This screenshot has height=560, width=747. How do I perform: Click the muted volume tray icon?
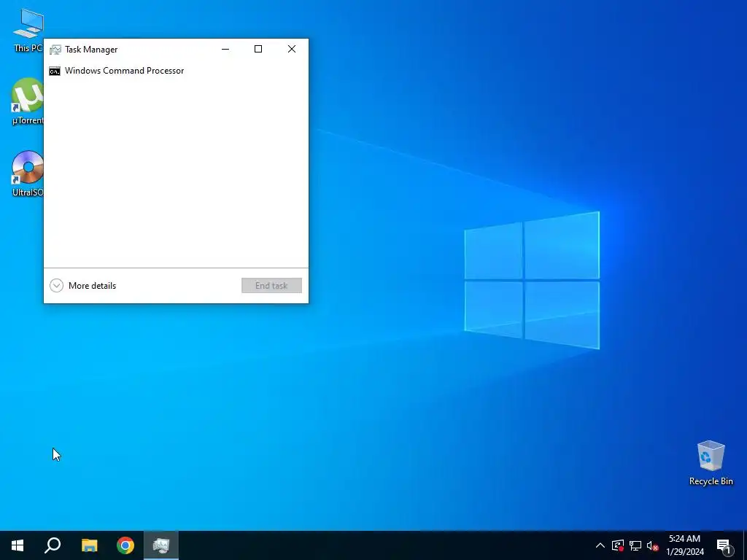click(653, 545)
